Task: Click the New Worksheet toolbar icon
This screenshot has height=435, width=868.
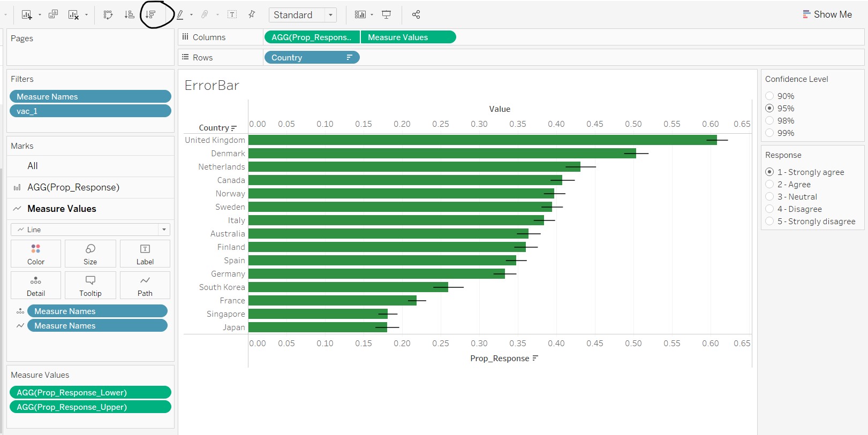Action: click(26, 15)
